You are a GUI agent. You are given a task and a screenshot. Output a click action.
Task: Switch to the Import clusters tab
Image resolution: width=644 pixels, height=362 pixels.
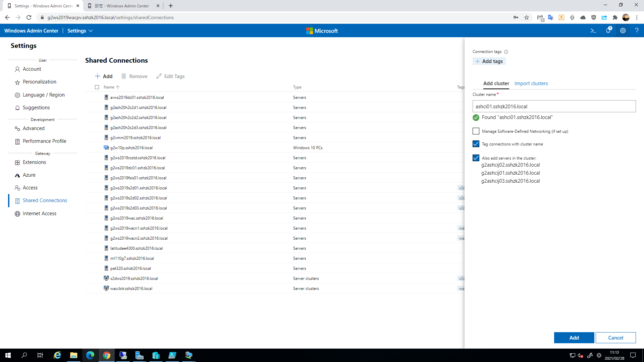click(x=531, y=83)
